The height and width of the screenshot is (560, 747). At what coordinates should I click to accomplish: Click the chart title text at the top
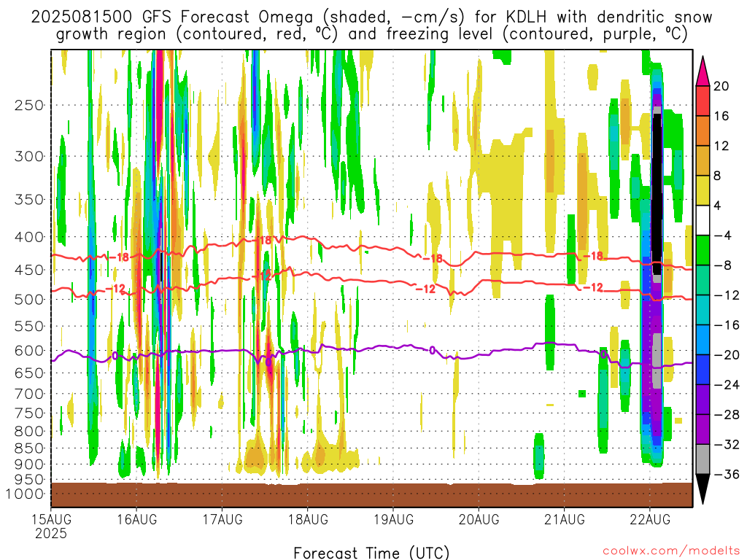point(371,25)
